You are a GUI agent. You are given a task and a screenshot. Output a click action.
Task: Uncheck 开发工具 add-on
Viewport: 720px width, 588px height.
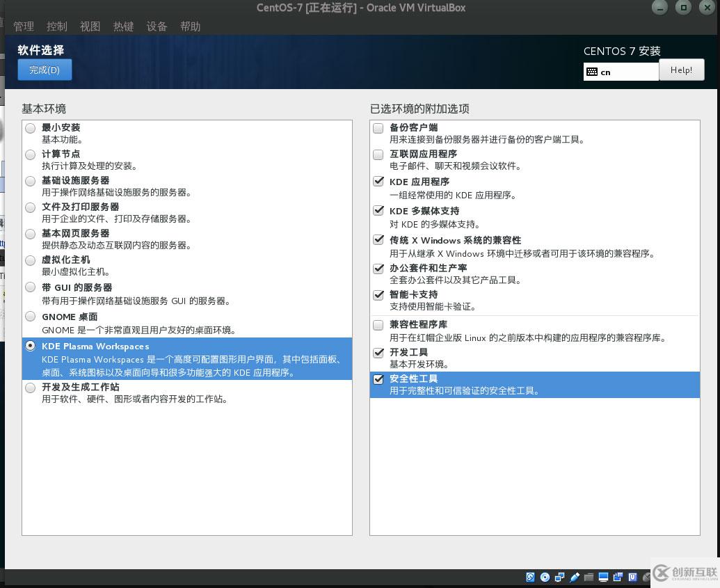point(378,353)
